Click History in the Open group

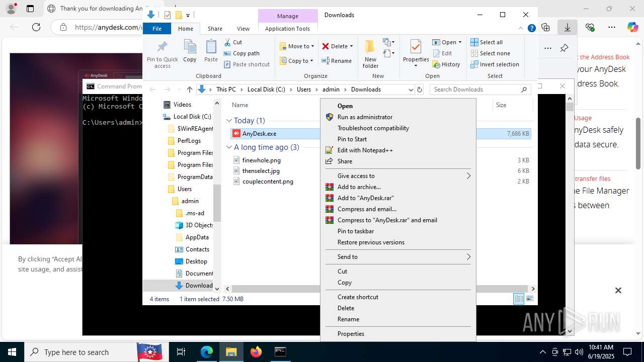point(446,64)
